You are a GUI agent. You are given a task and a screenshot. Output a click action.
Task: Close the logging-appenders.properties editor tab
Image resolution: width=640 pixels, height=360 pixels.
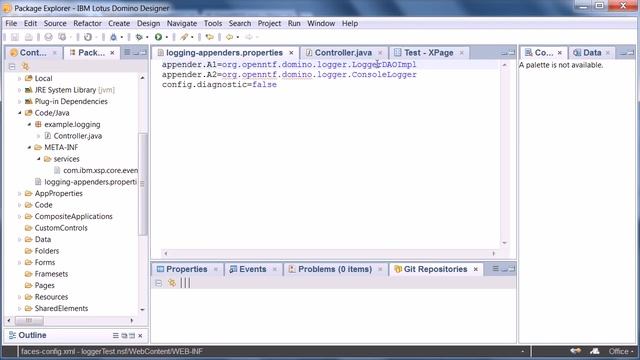point(291,53)
